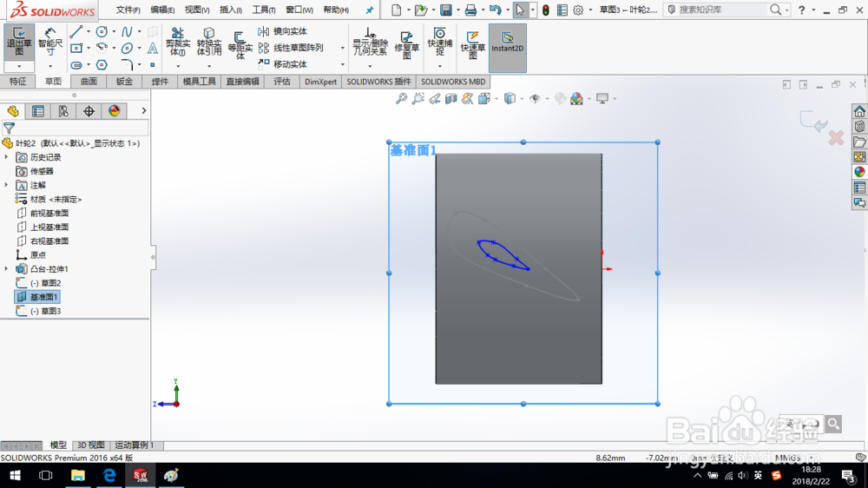Click the Section View icon
Viewport: 868px width, 488px height.
(451, 99)
